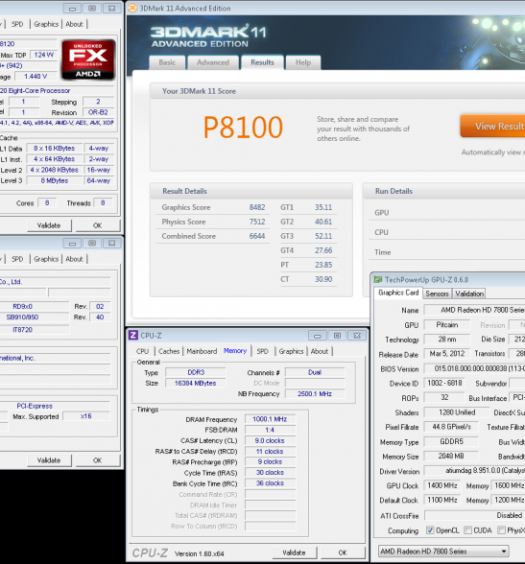Click the NB Frequency field 2500.1 MHz
Image resolution: width=525 pixels, height=564 pixels.
pos(315,394)
